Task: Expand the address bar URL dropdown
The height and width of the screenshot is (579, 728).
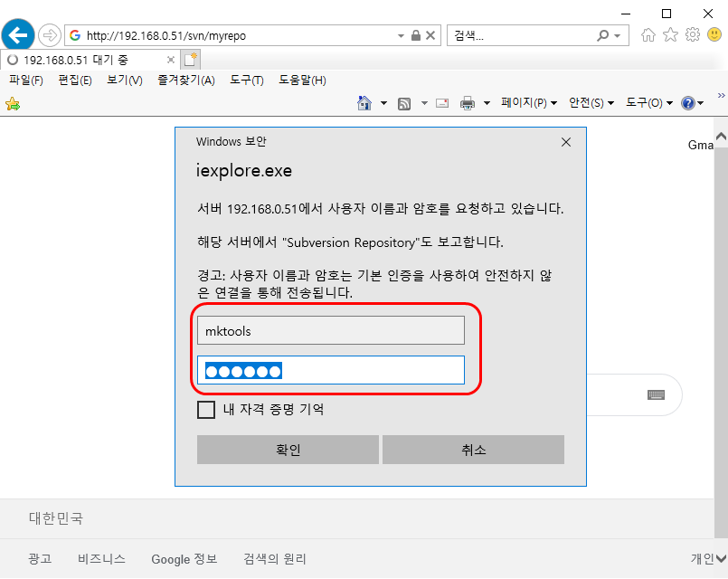Action: click(x=401, y=36)
